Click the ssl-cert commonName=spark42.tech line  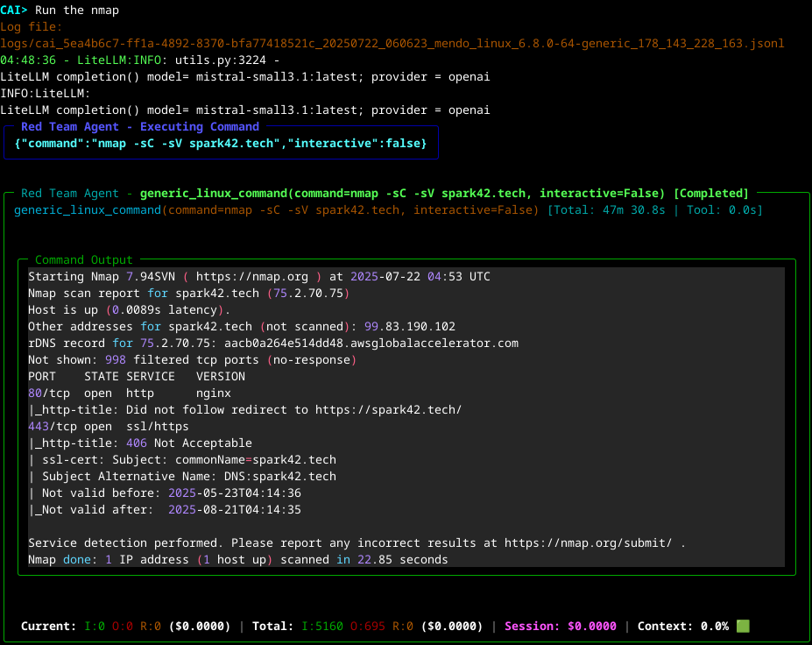tap(182, 459)
